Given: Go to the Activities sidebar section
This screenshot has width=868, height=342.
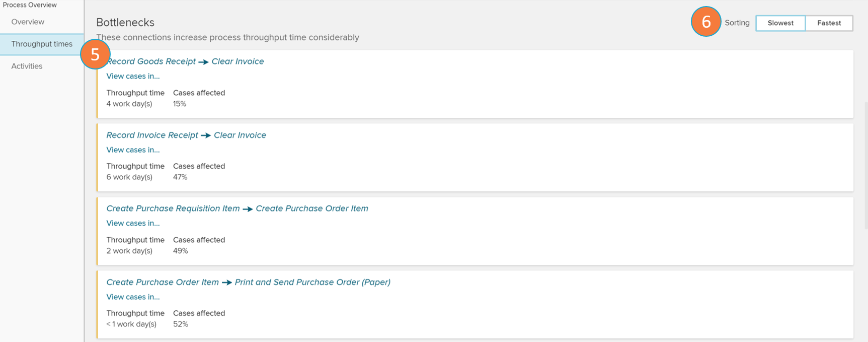Looking at the screenshot, I should pyautogui.click(x=27, y=66).
